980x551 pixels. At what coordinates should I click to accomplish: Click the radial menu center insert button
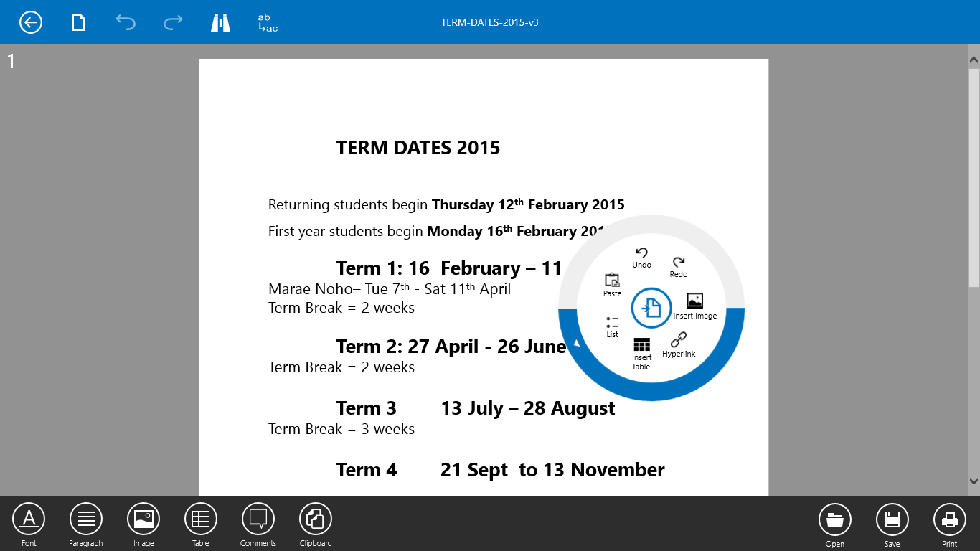tap(651, 308)
